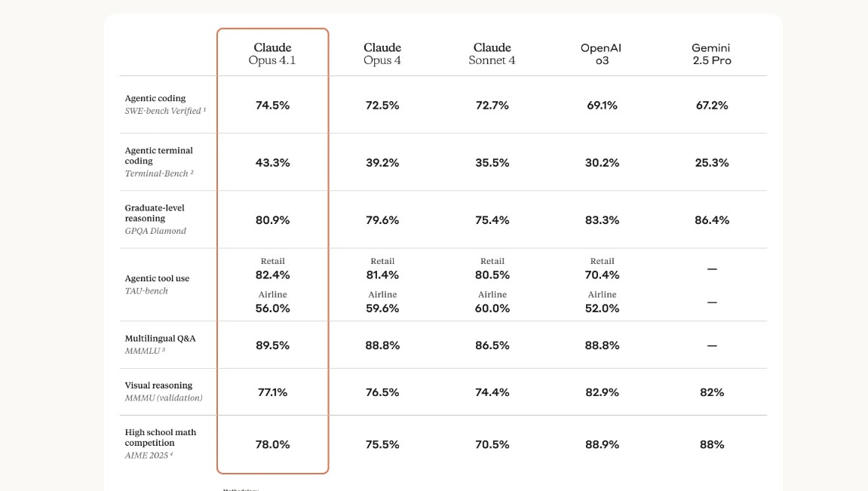Select the AIME 2025 row label
868x491 pixels.
tap(160, 443)
